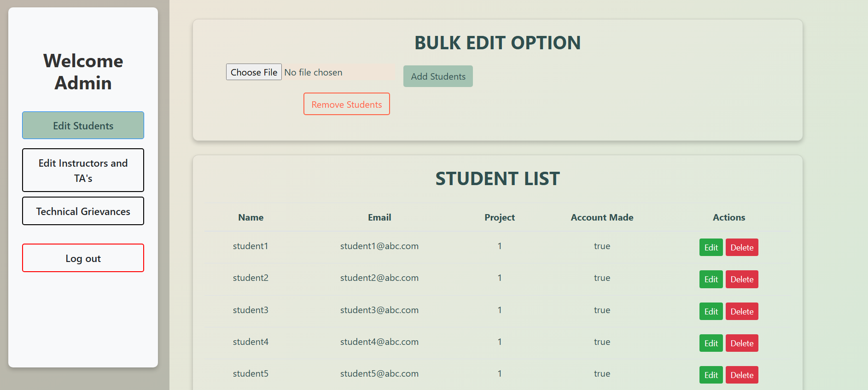The image size is (868, 390).
Task: Open the Edit Students section
Action: click(x=83, y=125)
